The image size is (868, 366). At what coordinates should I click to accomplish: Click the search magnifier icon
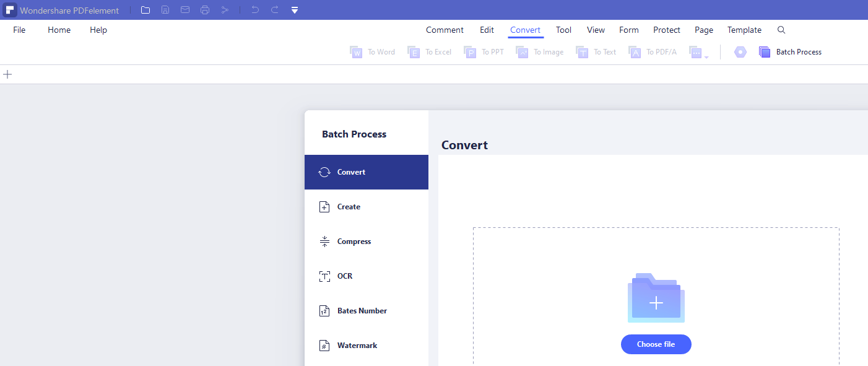tap(781, 30)
